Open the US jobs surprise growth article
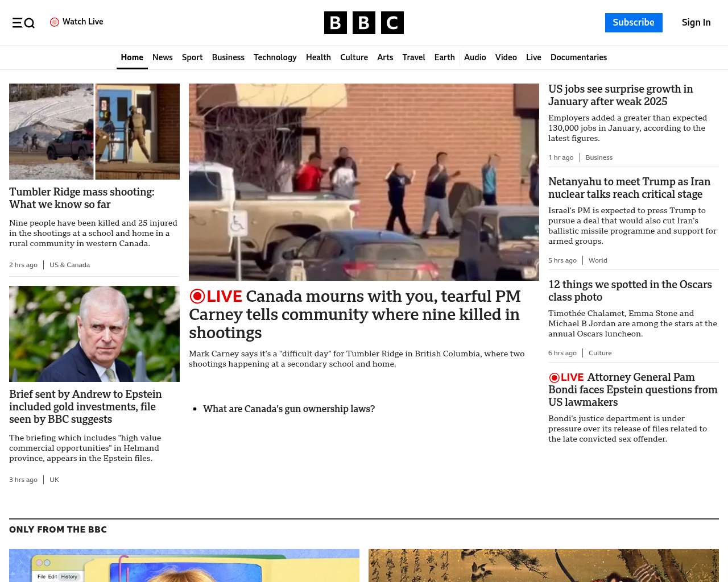 [x=621, y=95]
